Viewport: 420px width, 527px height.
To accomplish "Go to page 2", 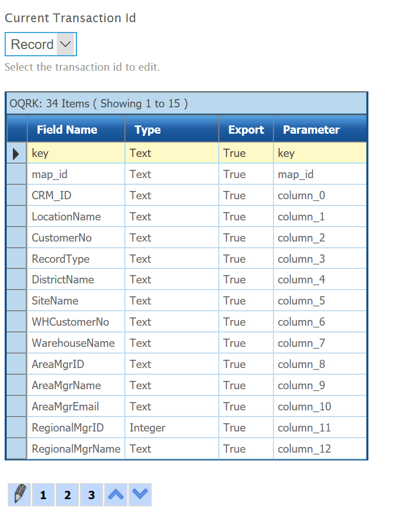I will 68,495.
